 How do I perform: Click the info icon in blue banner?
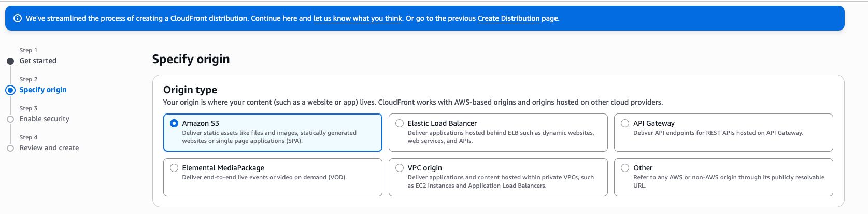pos(17,18)
